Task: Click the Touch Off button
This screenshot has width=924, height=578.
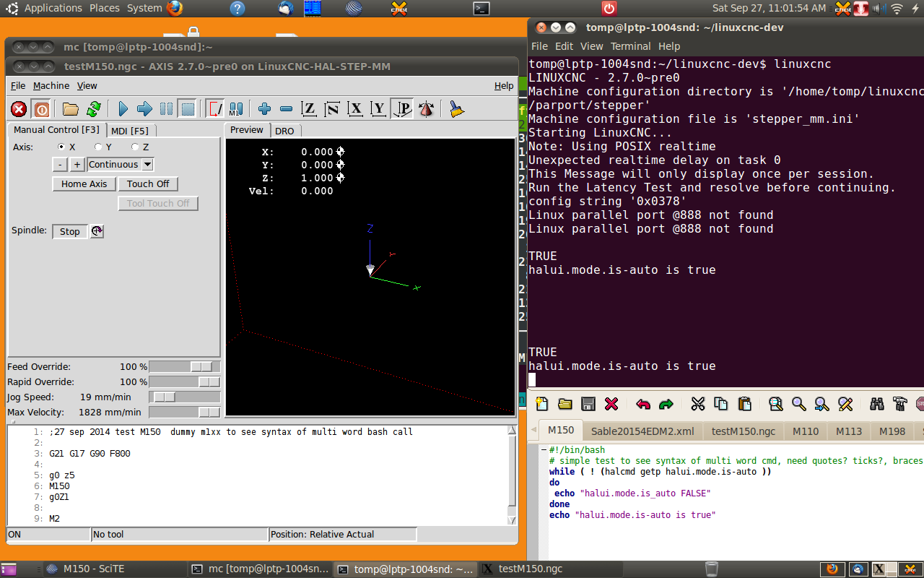Action: [x=148, y=184]
